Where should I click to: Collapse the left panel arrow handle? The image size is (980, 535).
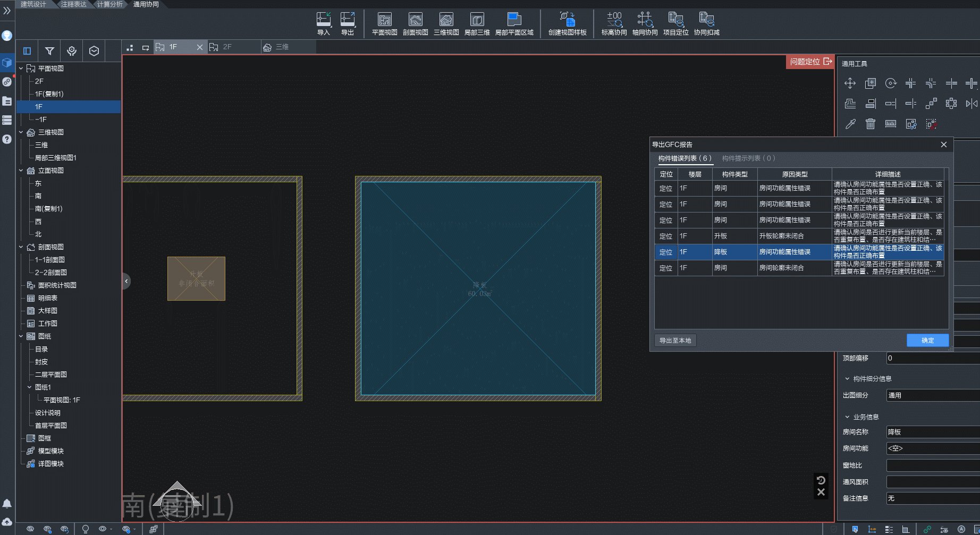pos(126,281)
